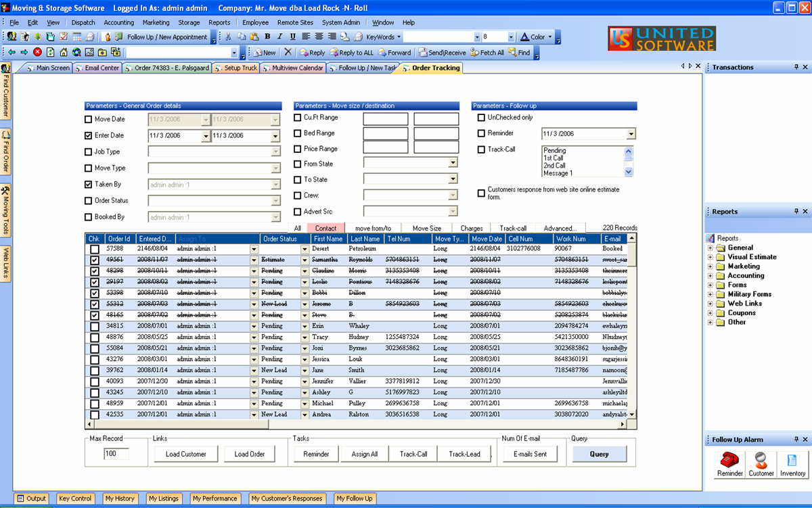The width and height of the screenshot is (812, 508).
Task: Uncheck the Enter Date checkbox
Action: [x=89, y=136]
